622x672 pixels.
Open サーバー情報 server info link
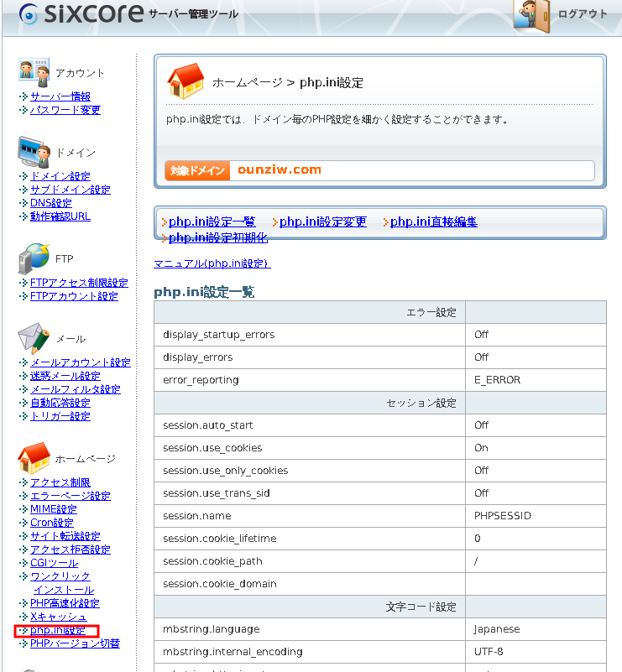[x=60, y=96]
